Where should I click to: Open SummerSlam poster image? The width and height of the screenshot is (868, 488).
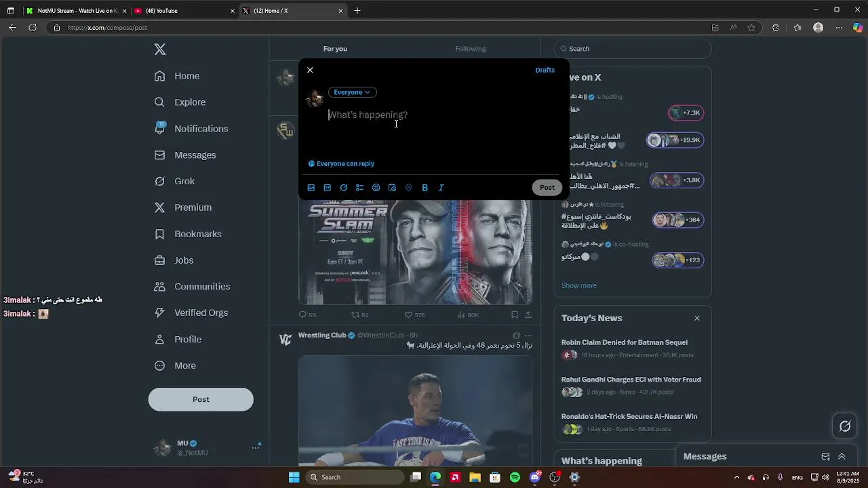point(415,252)
